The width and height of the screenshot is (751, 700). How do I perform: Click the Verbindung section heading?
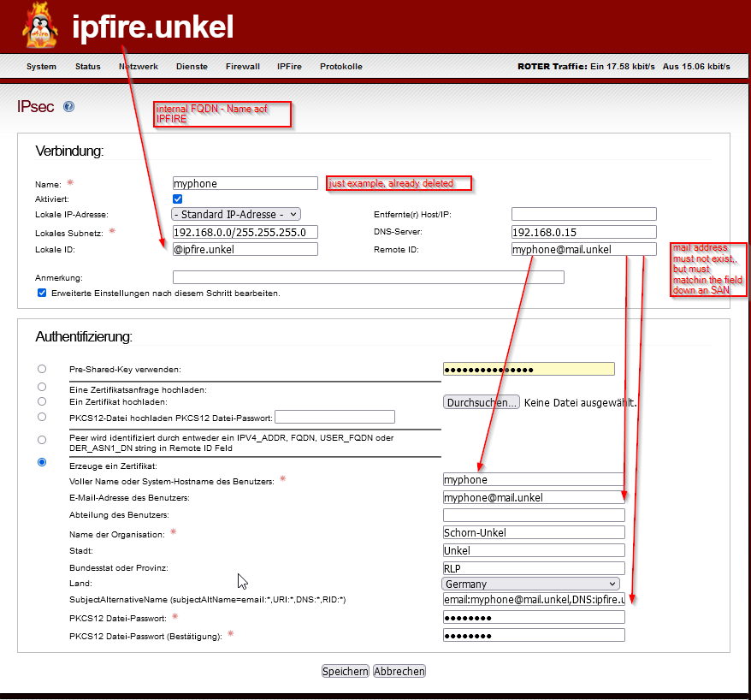click(69, 151)
